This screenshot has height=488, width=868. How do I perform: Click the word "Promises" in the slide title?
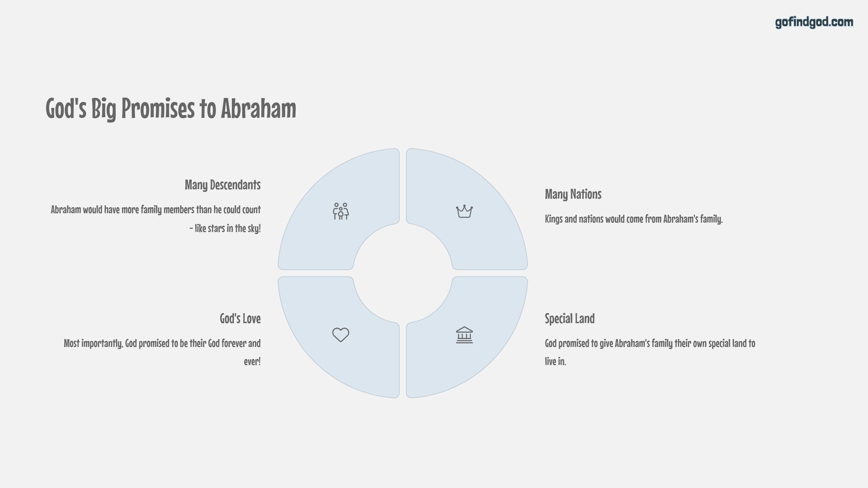coord(158,108)
